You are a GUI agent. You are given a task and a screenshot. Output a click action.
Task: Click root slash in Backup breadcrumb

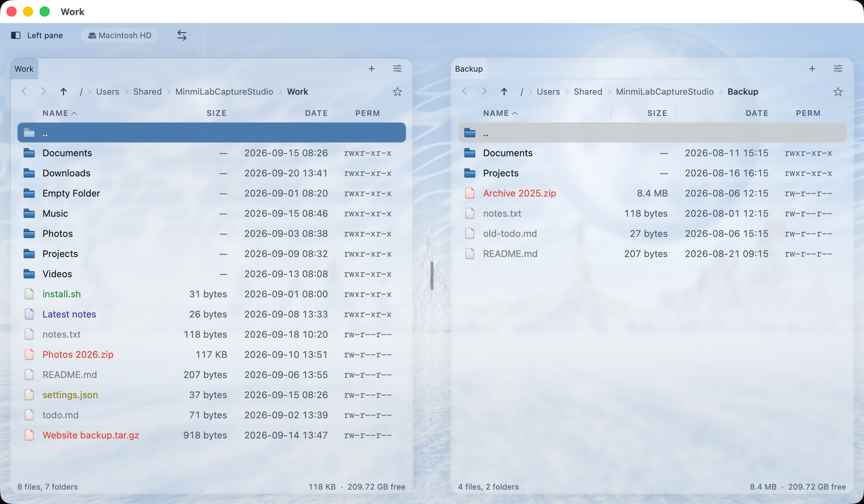click(522, 92)
